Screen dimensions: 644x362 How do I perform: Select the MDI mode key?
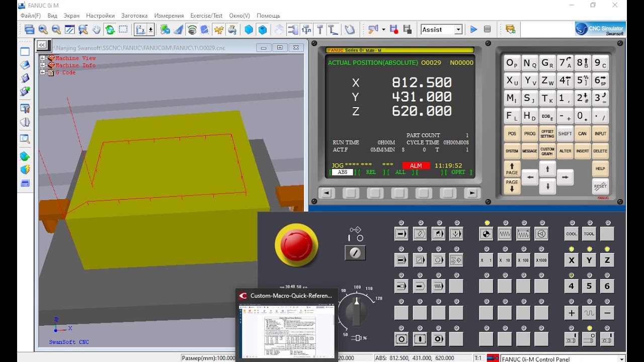[438, 234]
